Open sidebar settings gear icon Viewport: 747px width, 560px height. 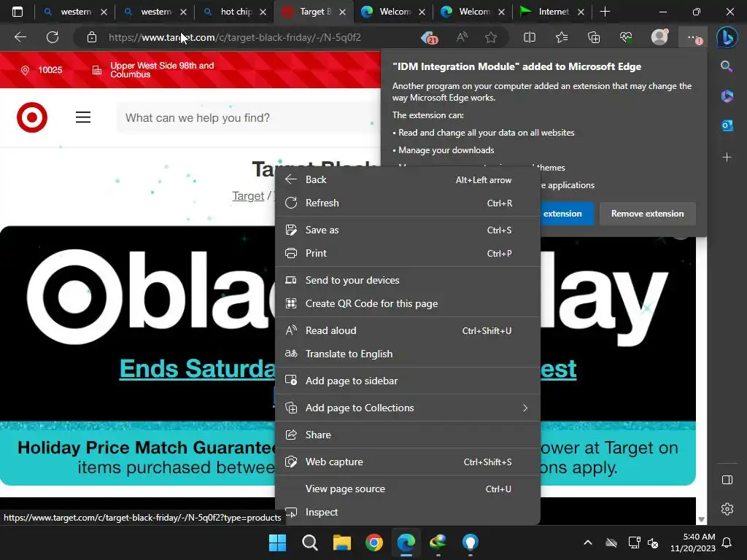727,509
